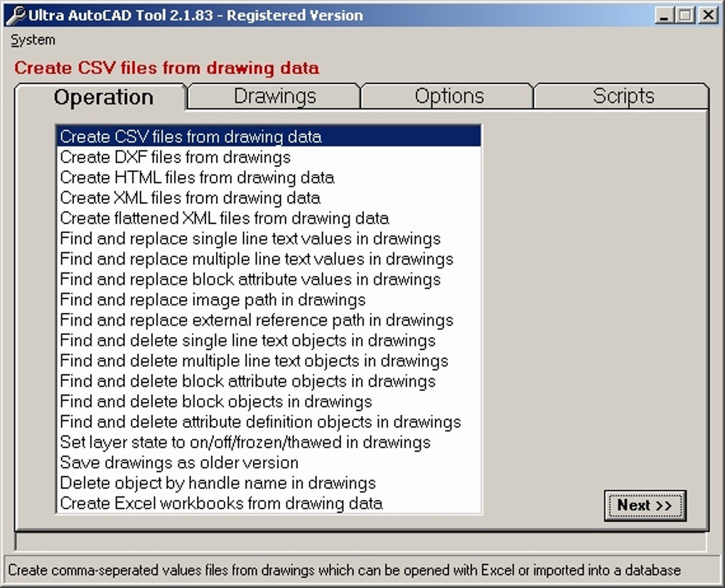This screenshot has width=725, height=588.
Task: Click the wrench icon in title bar
Action: tap(16, 15)
